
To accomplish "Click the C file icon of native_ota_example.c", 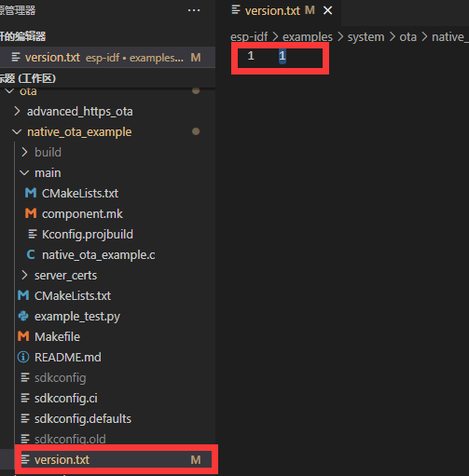I will [x=31, y=254].
